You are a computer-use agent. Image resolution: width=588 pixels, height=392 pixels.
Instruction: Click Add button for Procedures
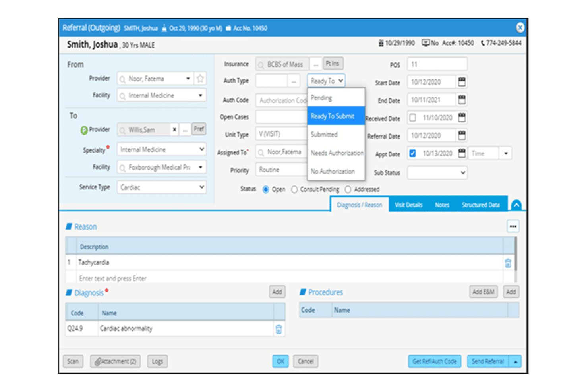coord(511,292)
